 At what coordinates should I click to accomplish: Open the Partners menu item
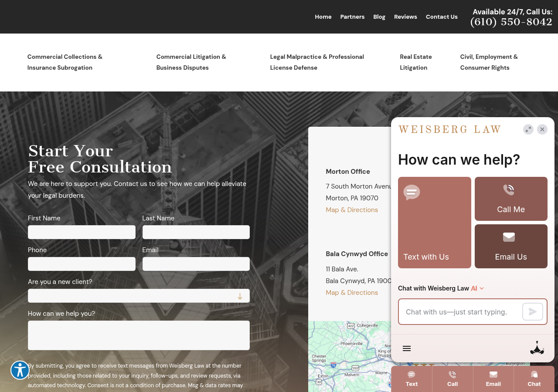352,17
